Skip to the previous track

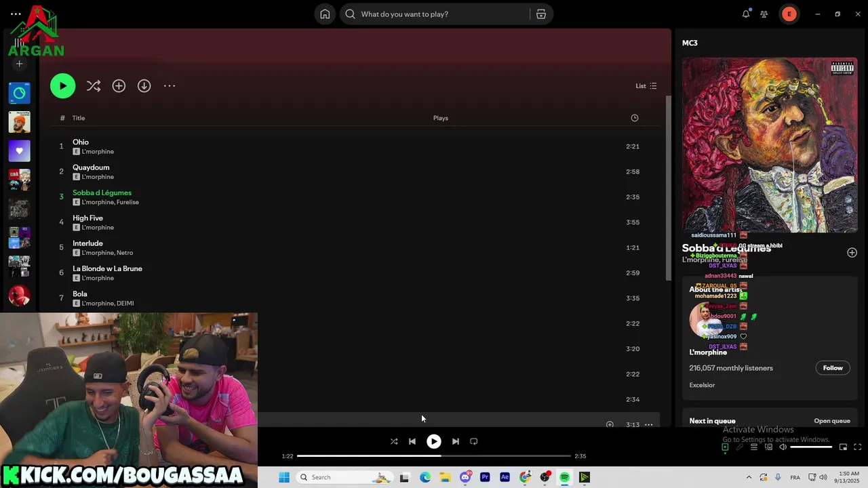coord(412,441)
